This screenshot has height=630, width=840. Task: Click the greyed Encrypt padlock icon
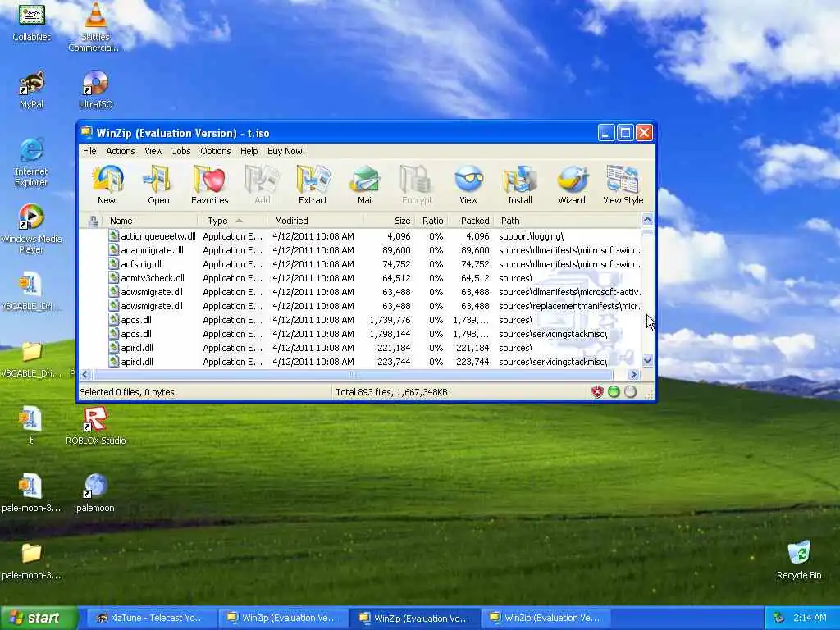click(x=416, y=185)
